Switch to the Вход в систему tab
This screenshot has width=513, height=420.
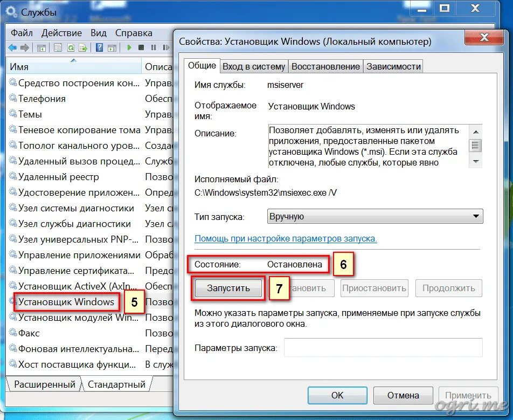(x=254, y=66)
